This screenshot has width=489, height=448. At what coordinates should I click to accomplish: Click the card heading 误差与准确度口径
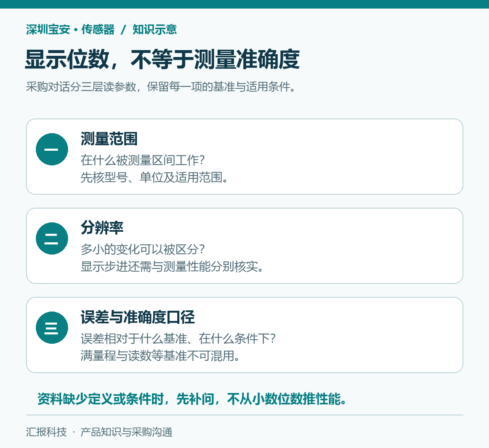point(137,317)
